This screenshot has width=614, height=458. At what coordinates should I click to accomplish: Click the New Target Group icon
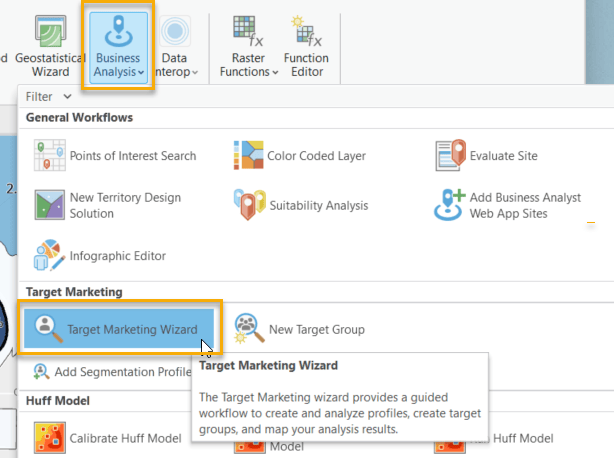[x=249, y=328]
